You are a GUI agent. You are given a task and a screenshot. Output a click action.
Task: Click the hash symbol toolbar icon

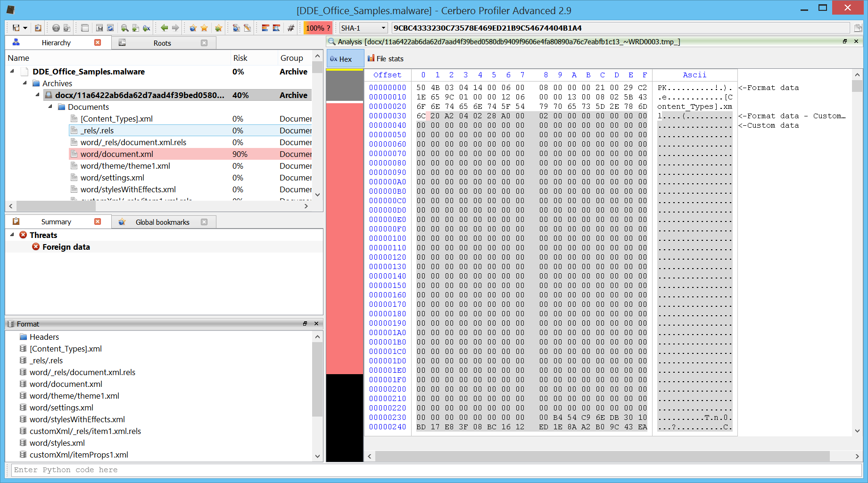[291, 28]
